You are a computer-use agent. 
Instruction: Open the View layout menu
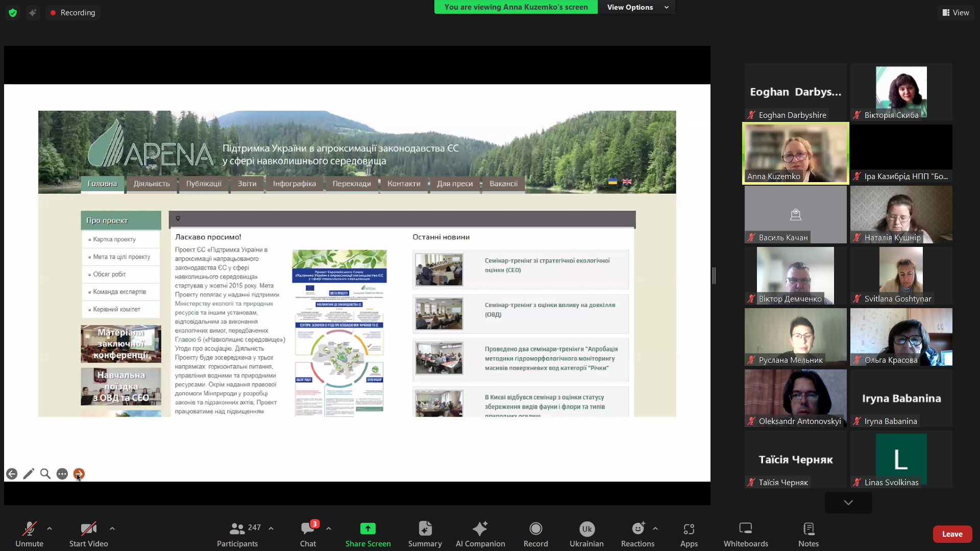(x=955, y=12)
